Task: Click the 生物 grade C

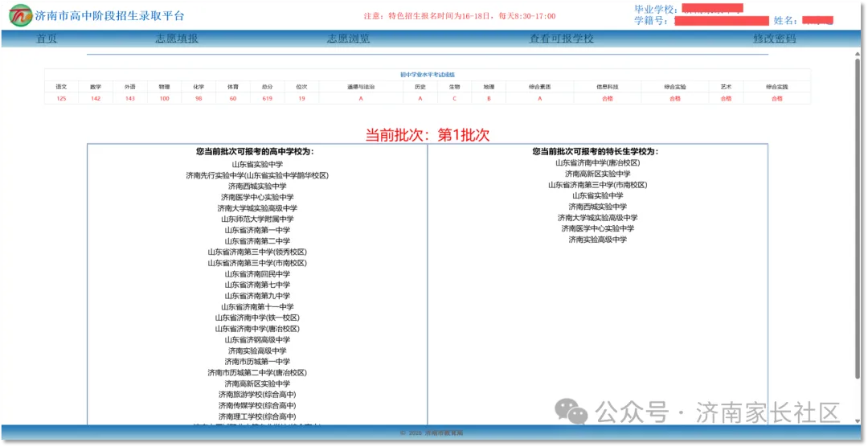Action: pos(454,99)
